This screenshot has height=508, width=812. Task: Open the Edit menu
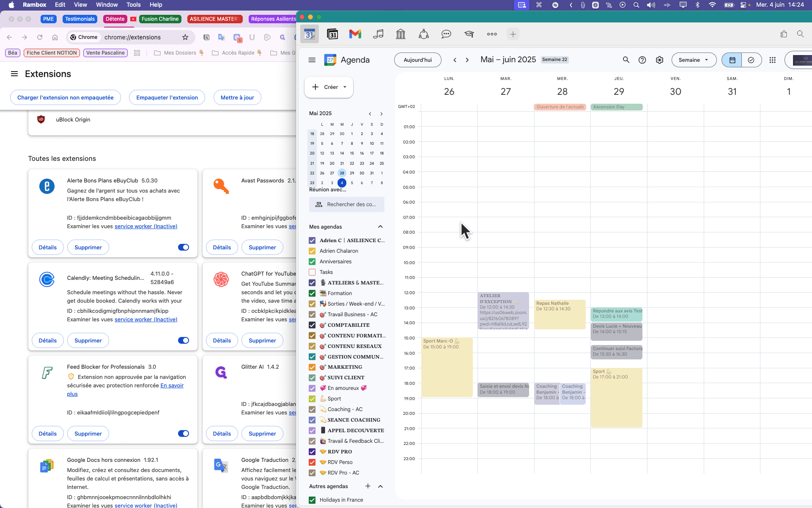pyautogui.click(x=60, y=5)
